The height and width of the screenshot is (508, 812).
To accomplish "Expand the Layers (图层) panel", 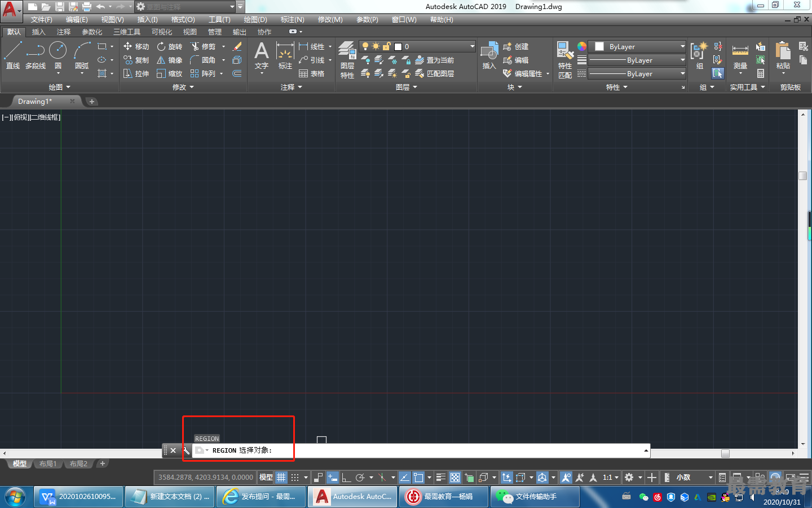I will [x=407, y=87].
